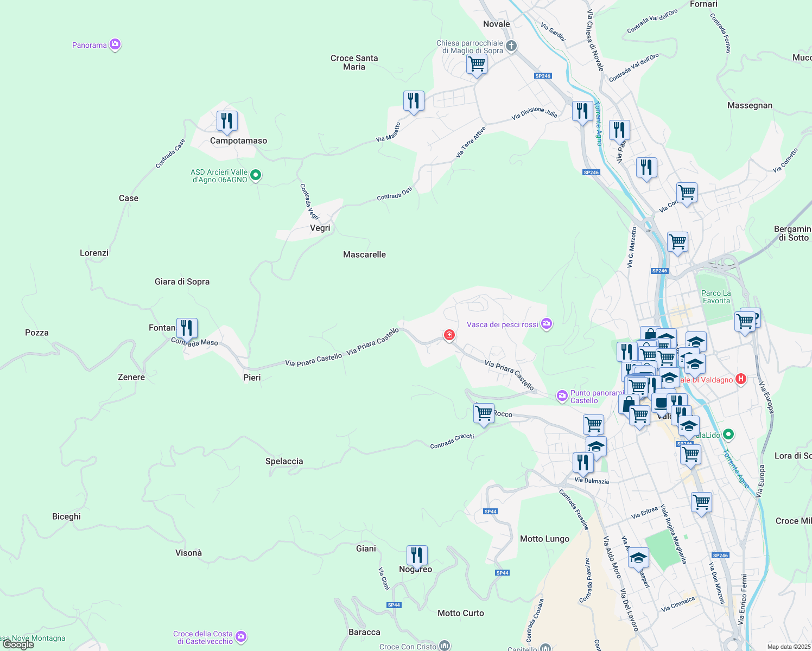Image resolution: width=812 pixels, height=651 pixels.
Task: Select the shopping cart marker below Novale
Action: 477,64
